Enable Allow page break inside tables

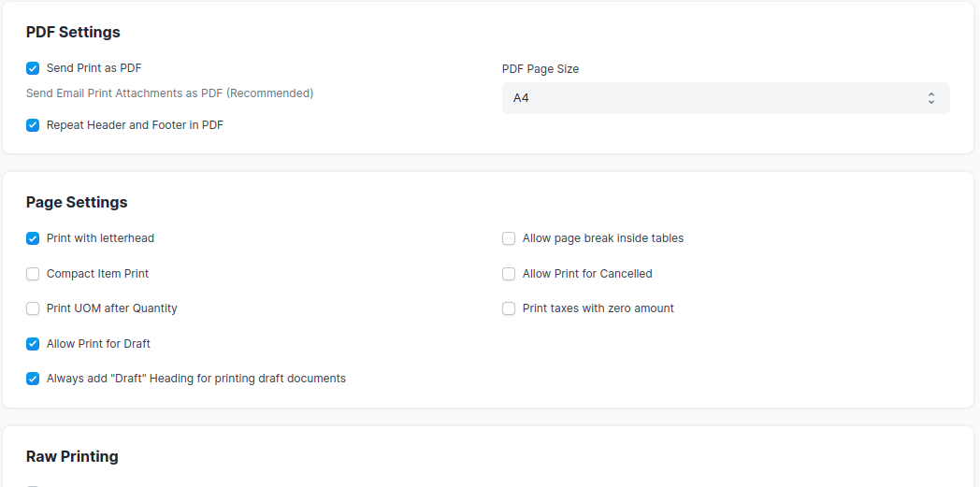[x=509, y=237]
